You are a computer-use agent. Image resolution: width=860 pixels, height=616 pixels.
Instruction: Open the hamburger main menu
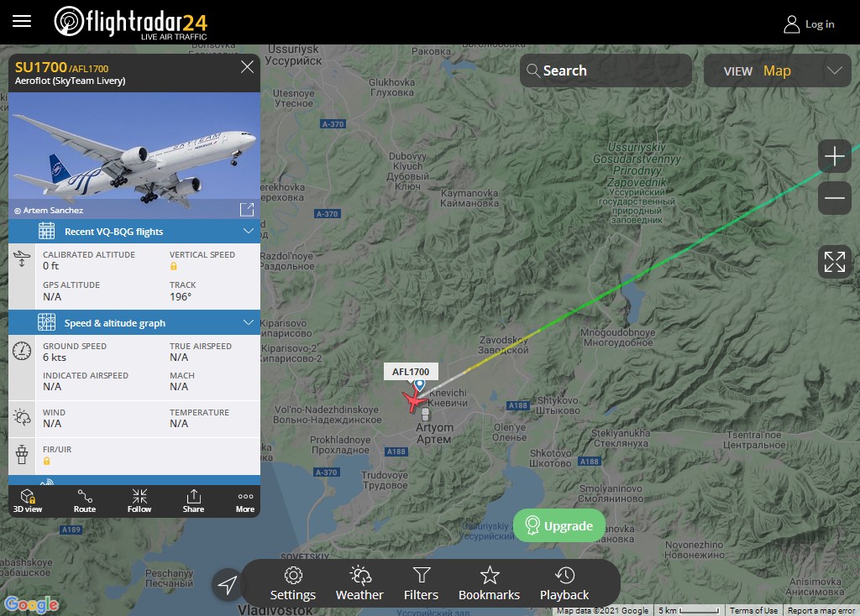tap(22, 21)
